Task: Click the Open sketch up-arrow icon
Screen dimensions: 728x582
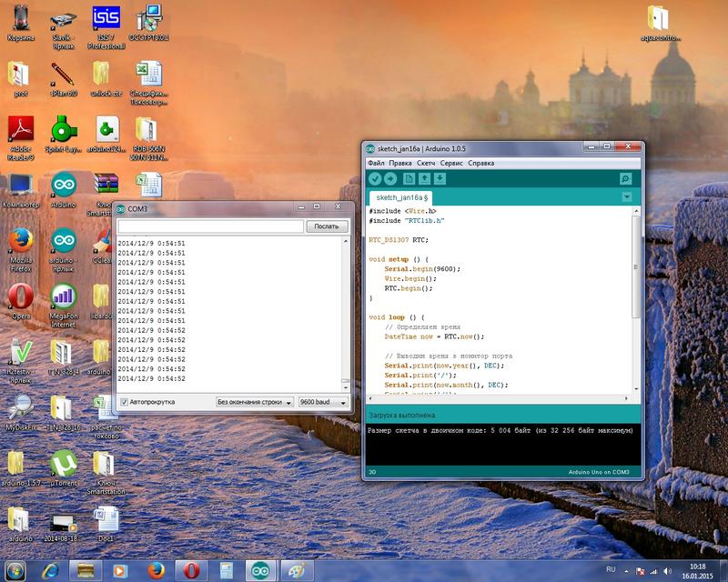Action: coord(425,179)
